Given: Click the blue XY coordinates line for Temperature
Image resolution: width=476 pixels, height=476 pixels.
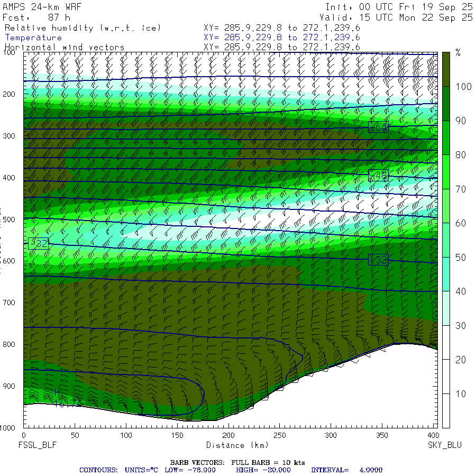Looking at the screenshot, I should pyautogui.click(x=282, y=38).
